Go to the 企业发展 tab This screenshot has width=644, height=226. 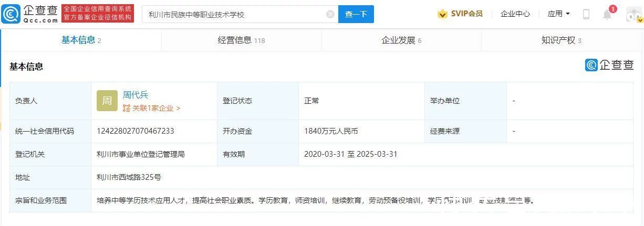[401, 40]
